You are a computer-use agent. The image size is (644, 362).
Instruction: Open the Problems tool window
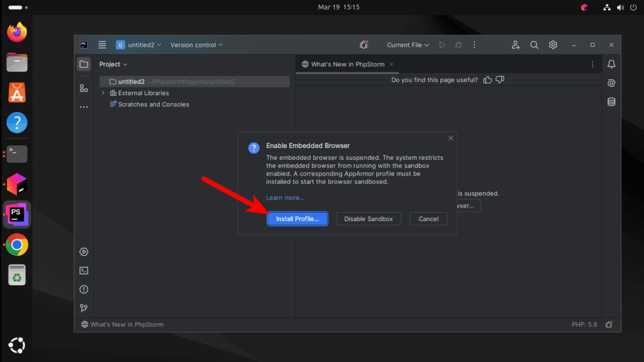(x=84, y=290)
